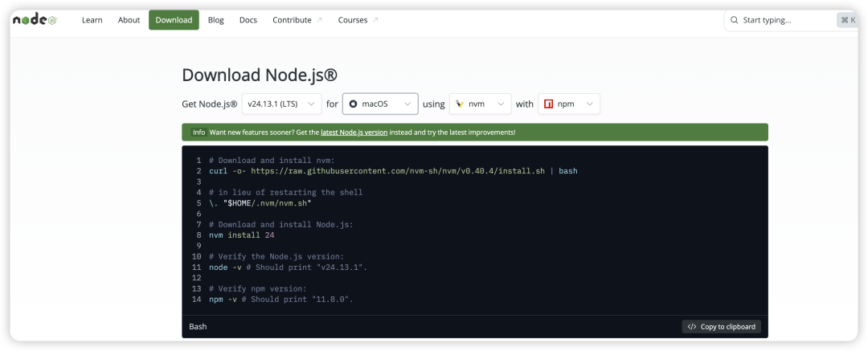Click the Bash language label
Screen dimensions: 868x351
[198, 327]
